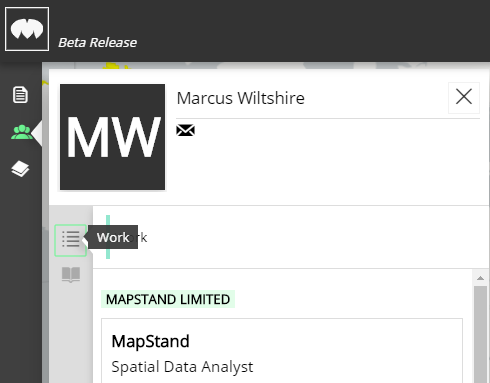Click the Work tooltip label
490x383 pixels.
tap(113, 238)
